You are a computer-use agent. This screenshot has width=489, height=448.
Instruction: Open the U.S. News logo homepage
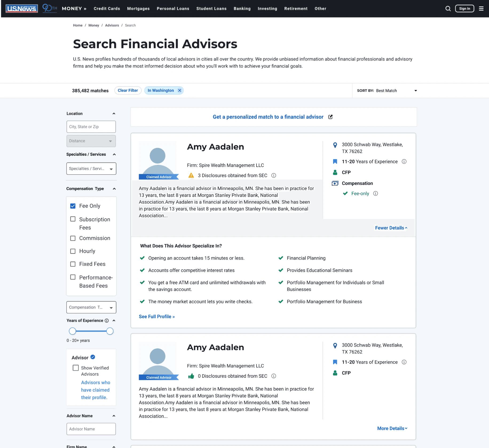[x=22, y=9]
